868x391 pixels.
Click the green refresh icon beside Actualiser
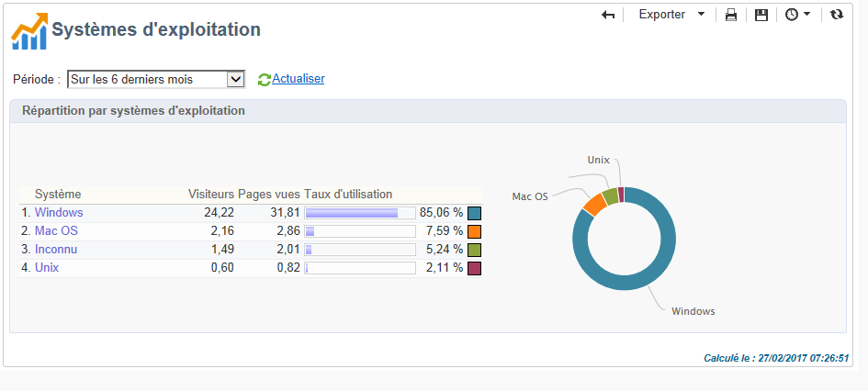tap(265, 80)
